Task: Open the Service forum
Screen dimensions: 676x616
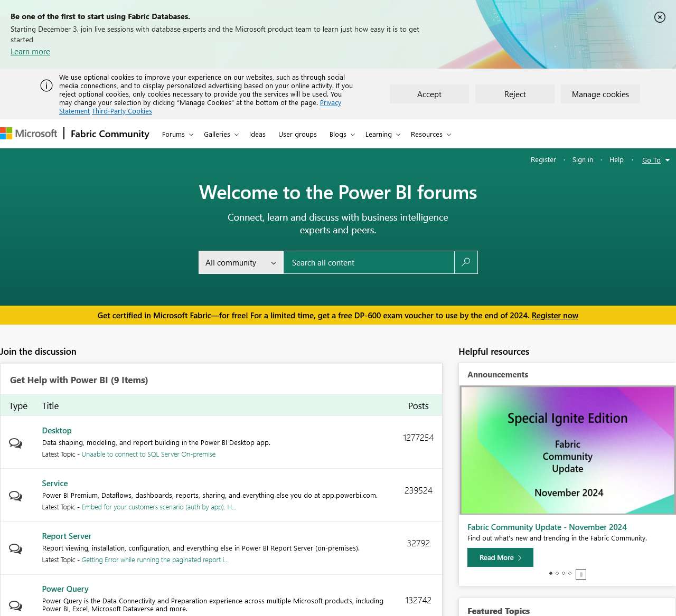Action: pos(55,484)
